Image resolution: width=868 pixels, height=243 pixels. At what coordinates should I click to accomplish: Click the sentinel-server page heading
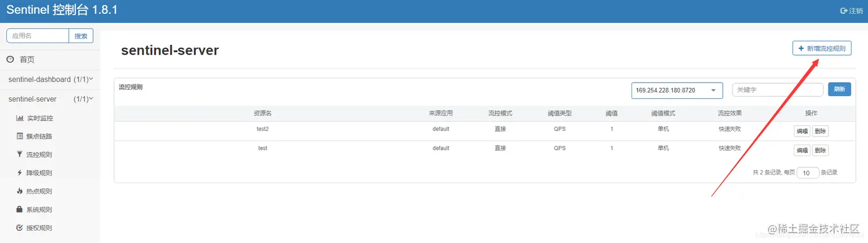click(x=170, y=50)
